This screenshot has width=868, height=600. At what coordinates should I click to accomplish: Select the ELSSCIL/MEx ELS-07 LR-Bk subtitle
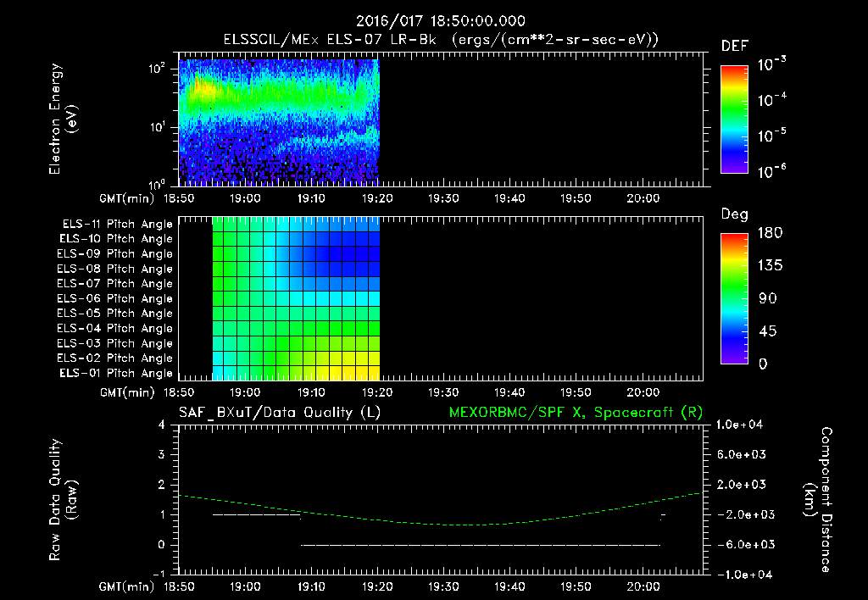pos(330,40)
